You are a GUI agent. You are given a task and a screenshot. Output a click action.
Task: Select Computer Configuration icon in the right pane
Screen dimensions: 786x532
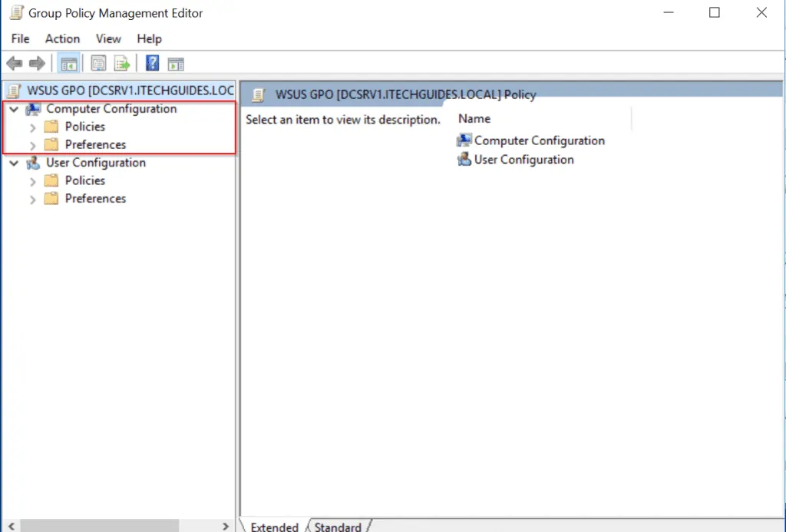pyautogui.click(x=464, y=140)
